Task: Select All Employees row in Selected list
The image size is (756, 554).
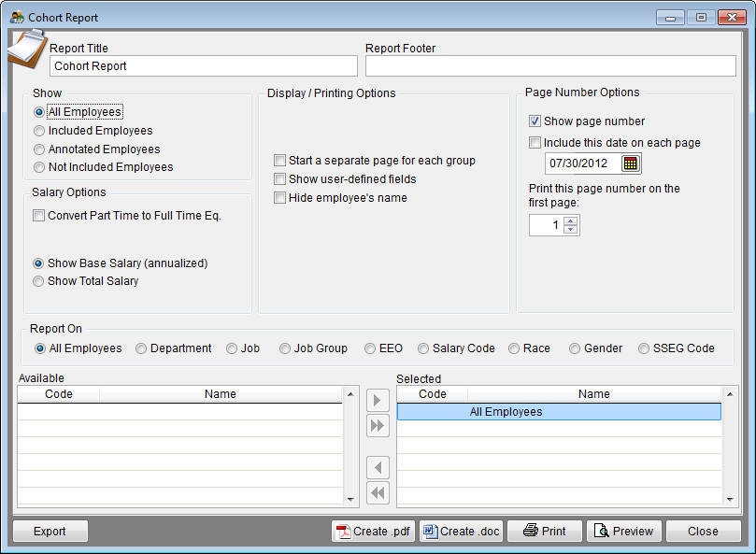Action: 559,412
